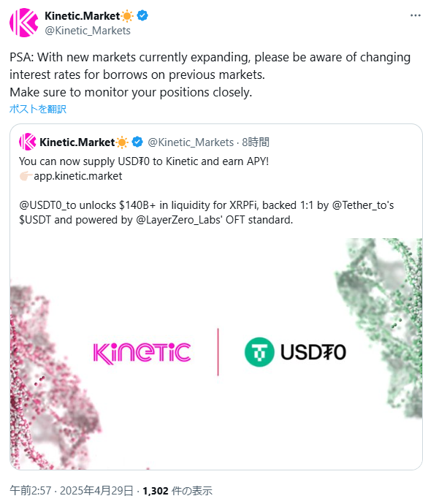Screen dimensions: 428x504
Task: Click the $USDT cashtag
Action: point(35,220)
